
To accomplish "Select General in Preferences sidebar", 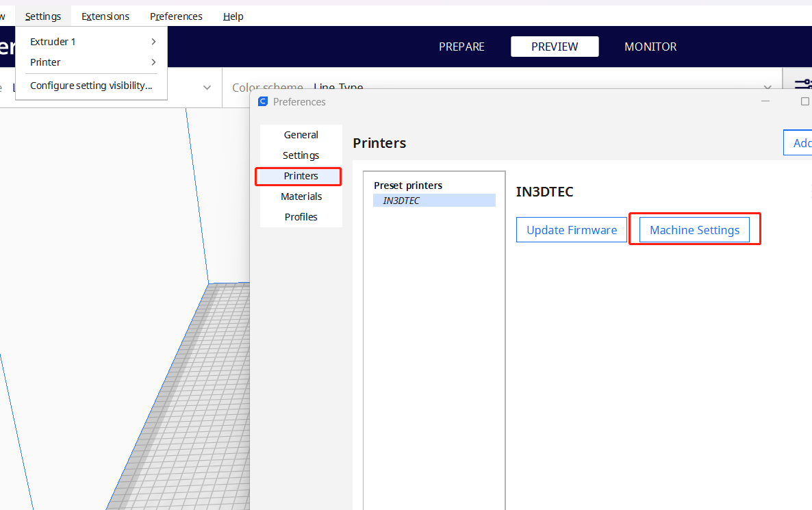I will point(301,135).
